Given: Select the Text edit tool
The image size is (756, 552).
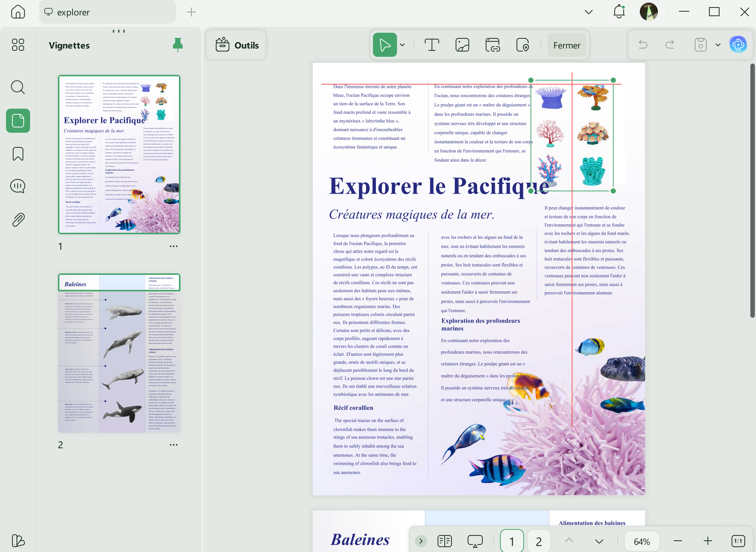Looking at the screenshot, I should pyautogui.click(x=432, y=45).
